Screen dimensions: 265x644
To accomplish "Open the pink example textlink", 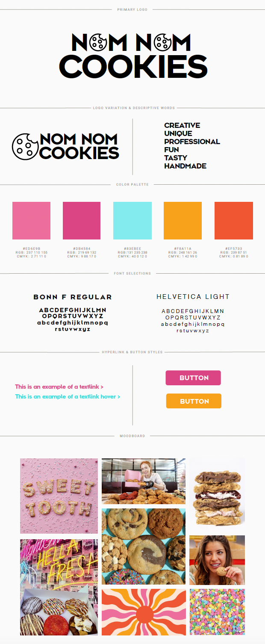I will 59,387.
